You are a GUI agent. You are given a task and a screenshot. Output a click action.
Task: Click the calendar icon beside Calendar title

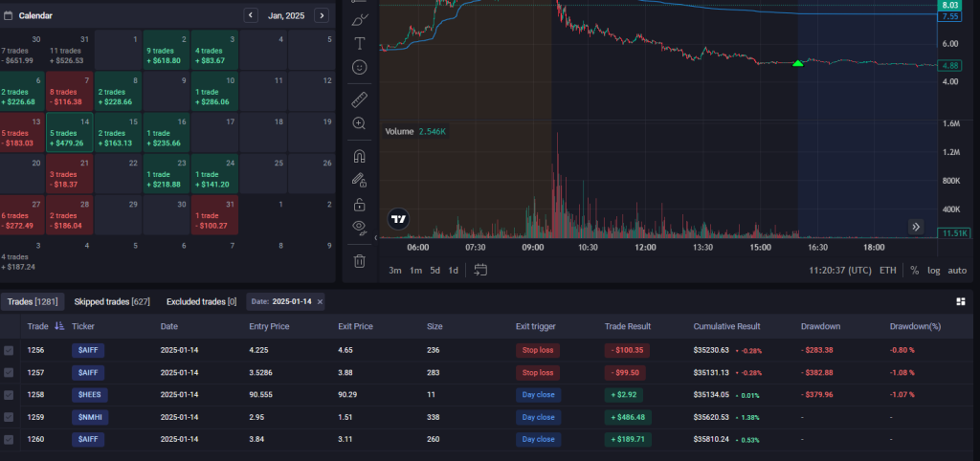click(x=8, y=15)
